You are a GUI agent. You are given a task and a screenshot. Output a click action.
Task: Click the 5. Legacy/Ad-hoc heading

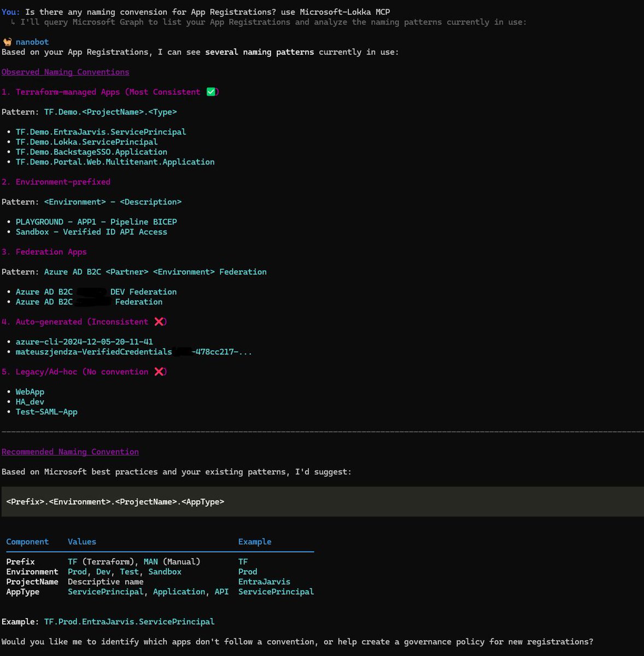[84, 372]
